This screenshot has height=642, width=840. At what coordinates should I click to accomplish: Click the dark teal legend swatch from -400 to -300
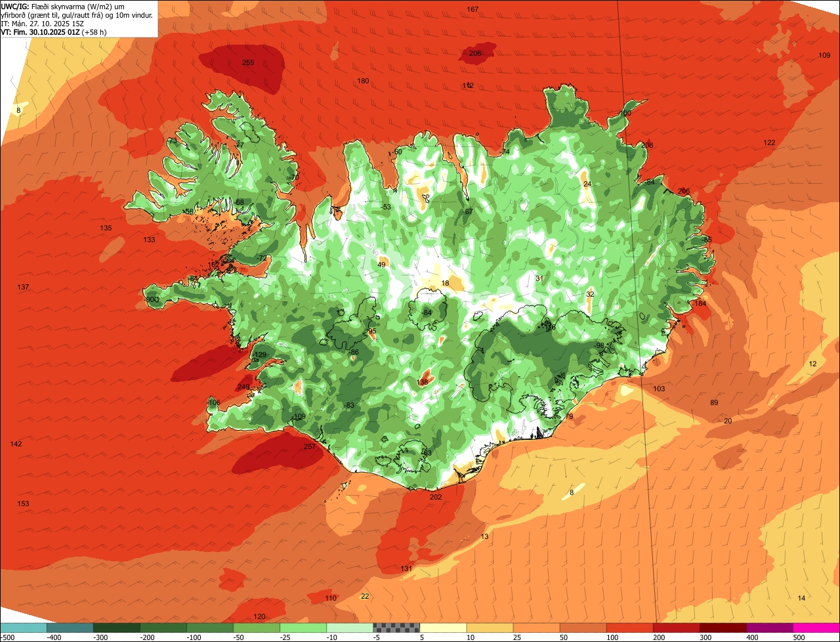70,628
